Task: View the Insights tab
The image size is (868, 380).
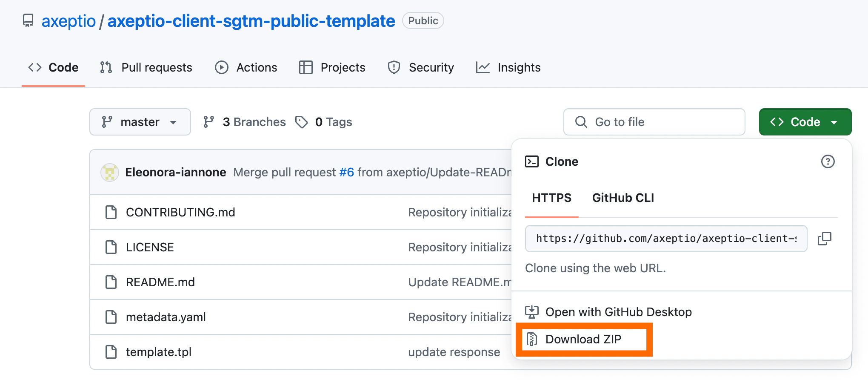Action: [508, 67]
